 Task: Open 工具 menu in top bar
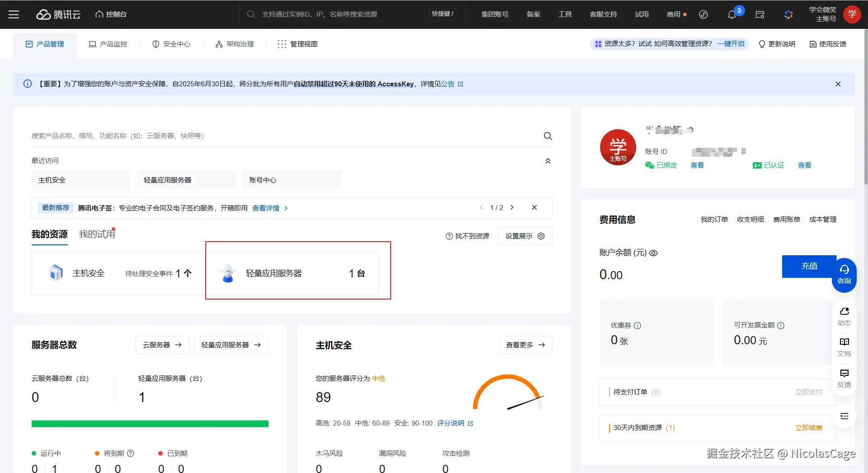pos(565,14)
